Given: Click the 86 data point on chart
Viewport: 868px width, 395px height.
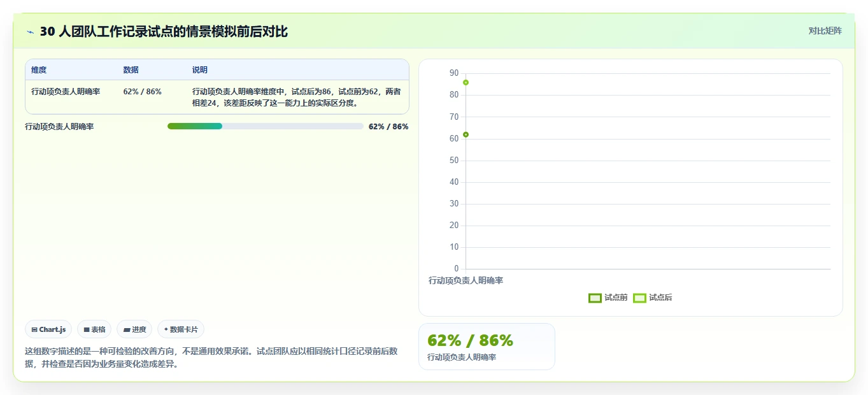Looking at the screenshot, I should tap(466, 82).
